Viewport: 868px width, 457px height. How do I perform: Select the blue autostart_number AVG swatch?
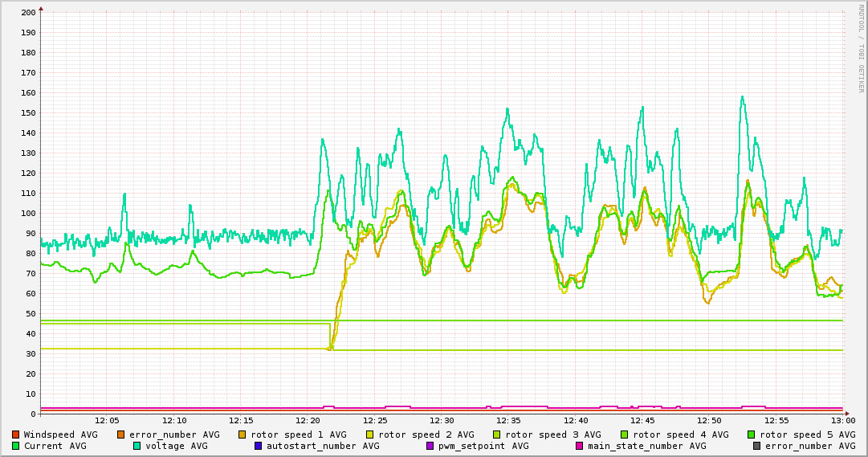click(x=259, y=446)
